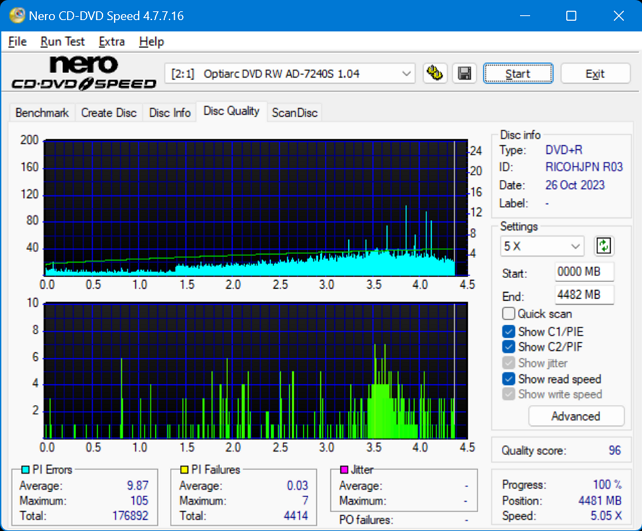Click the Speed value 5.05 X
642x531 pixels.
point(606,516)
